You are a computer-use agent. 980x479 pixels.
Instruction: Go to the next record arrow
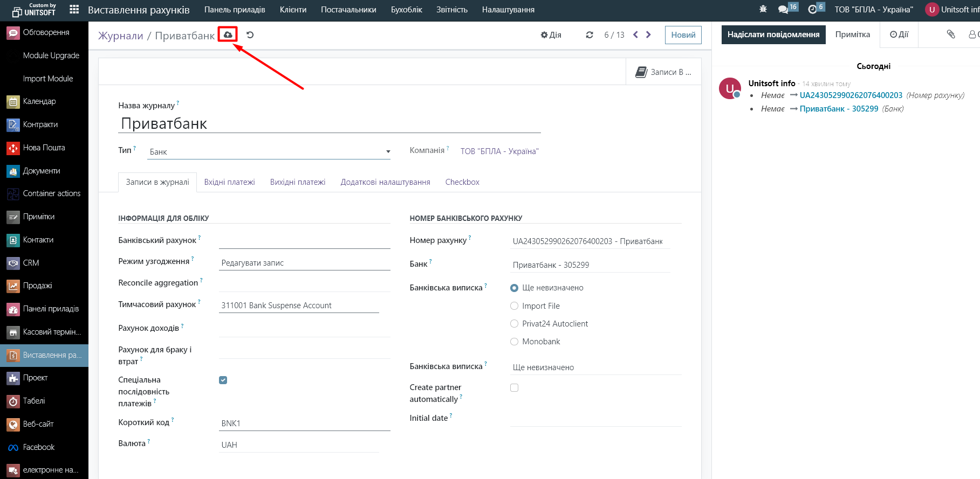pyautogui.click(x=648, y=35)
